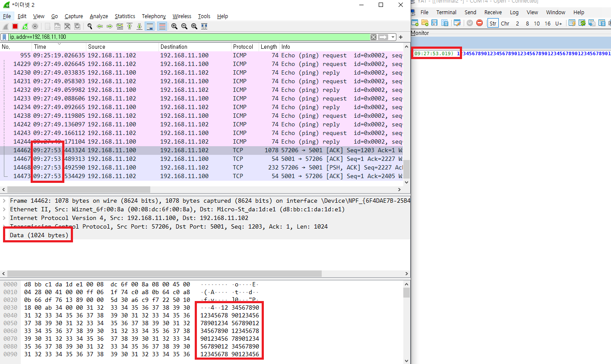Open Wireshark Statistics menu

click(125, 16)
